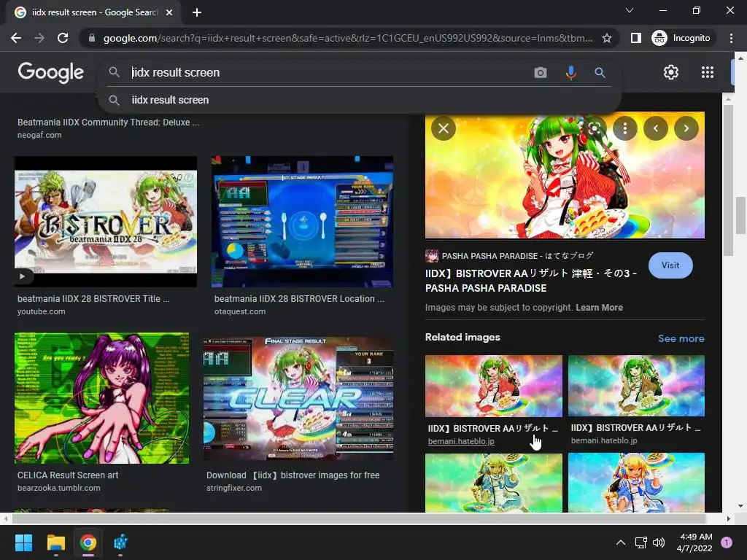Click Download iidx bistrover images caption
This screenshot has width=747, height=560.
(x=293, y=475)
